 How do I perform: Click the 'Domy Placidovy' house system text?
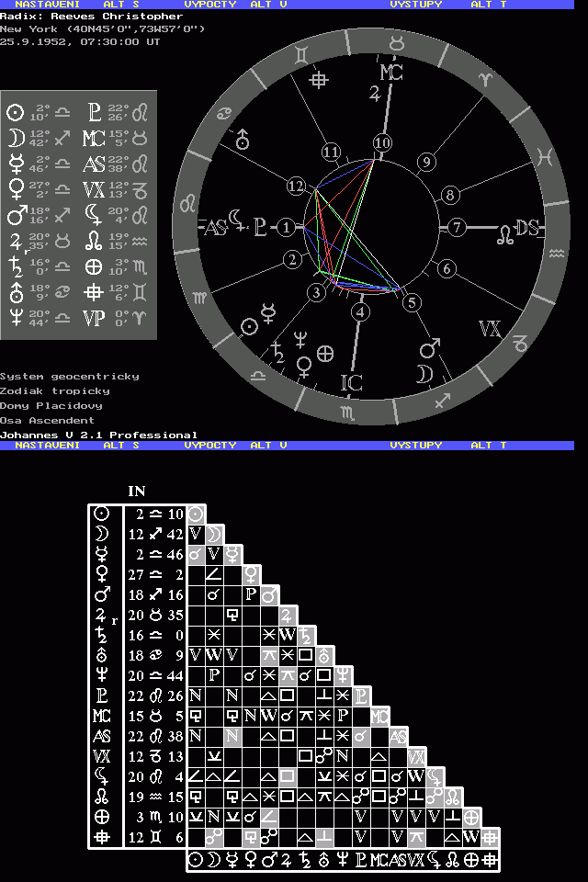tap(51, 405)
